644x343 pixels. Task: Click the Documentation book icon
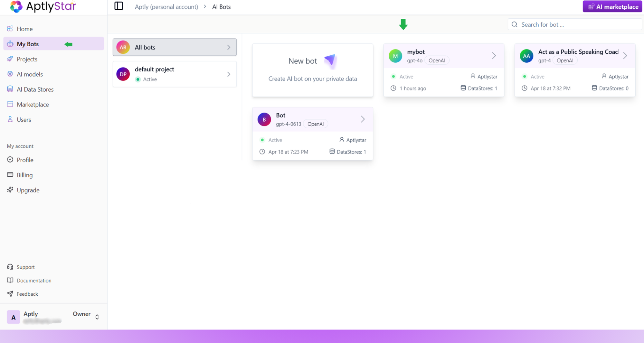[10, 280]
